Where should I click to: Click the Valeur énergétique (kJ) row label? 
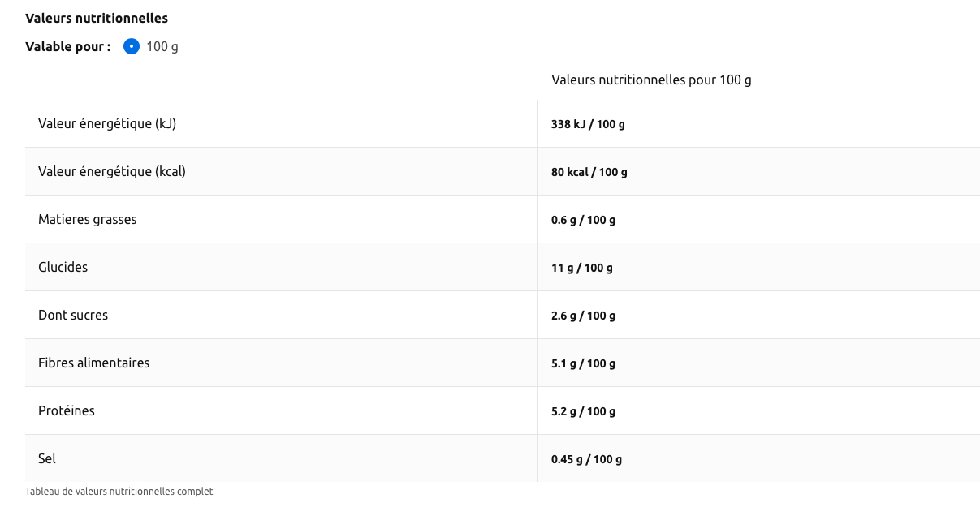[x=107, y=123]
